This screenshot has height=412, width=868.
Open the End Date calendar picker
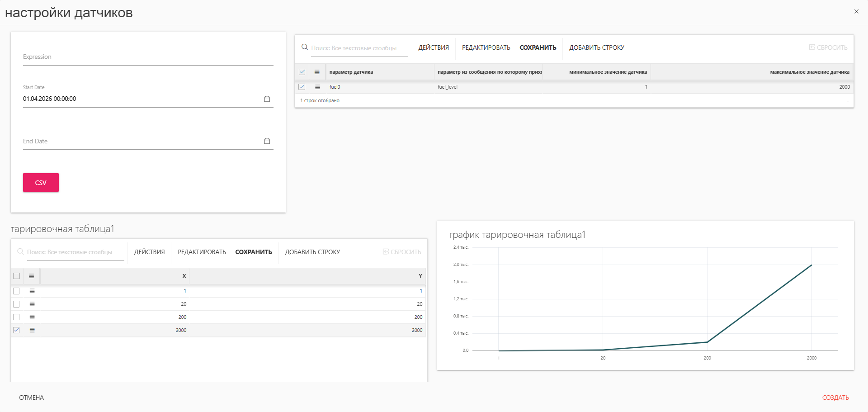(267, 141)
